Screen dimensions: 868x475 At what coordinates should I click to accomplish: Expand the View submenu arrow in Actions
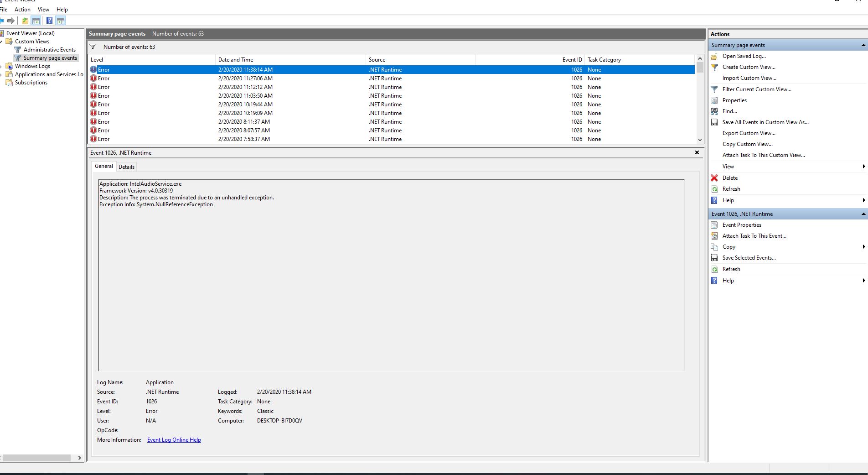[x=864, y=167]
